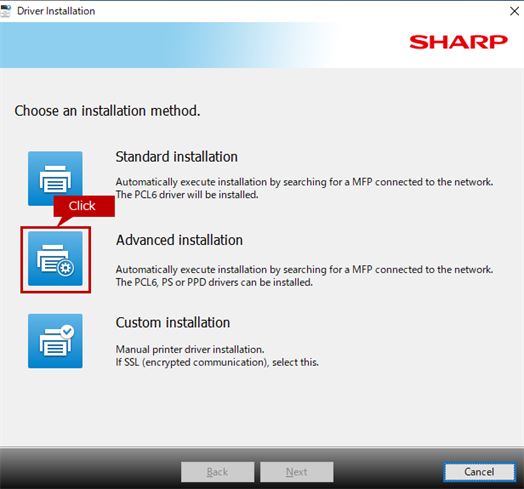Click the PCL6 driver description text
The width and height of the screenshot is (524, 489).
click(x=187, y=195)
